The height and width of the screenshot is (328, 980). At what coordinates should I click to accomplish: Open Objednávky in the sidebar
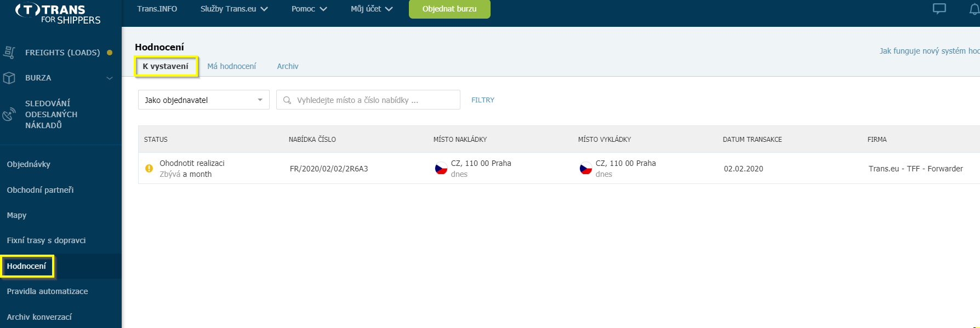pos(29,164)
